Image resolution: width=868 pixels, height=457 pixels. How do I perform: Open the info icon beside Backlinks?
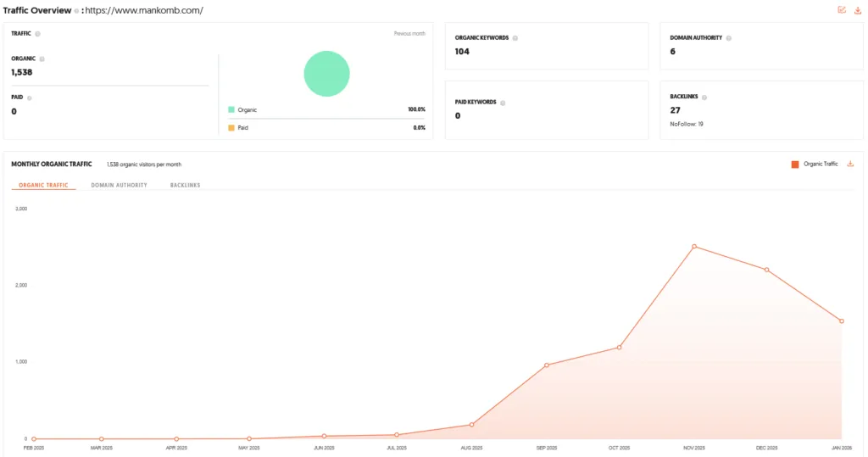[x=704, y=98]
